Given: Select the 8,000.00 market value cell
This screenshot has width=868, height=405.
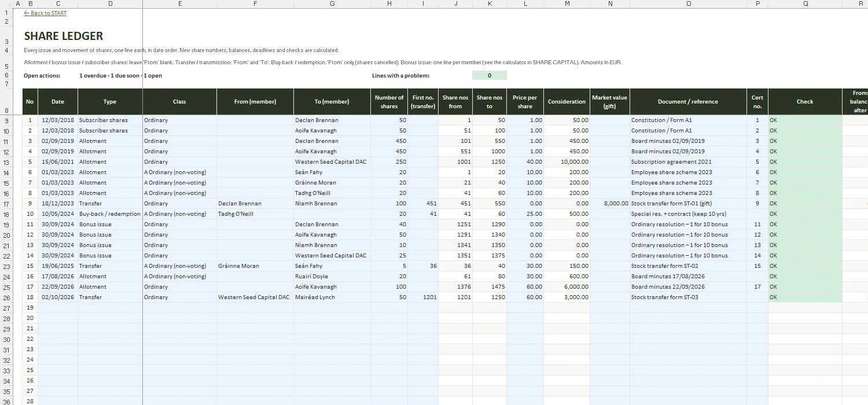Looking at the screenshot, I should point(610,204).
